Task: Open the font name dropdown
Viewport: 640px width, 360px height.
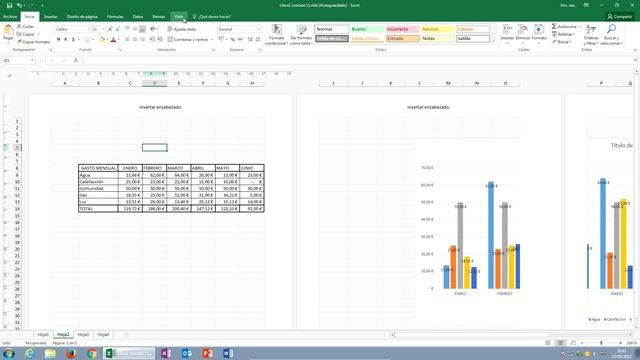Action: pos(89,29)
